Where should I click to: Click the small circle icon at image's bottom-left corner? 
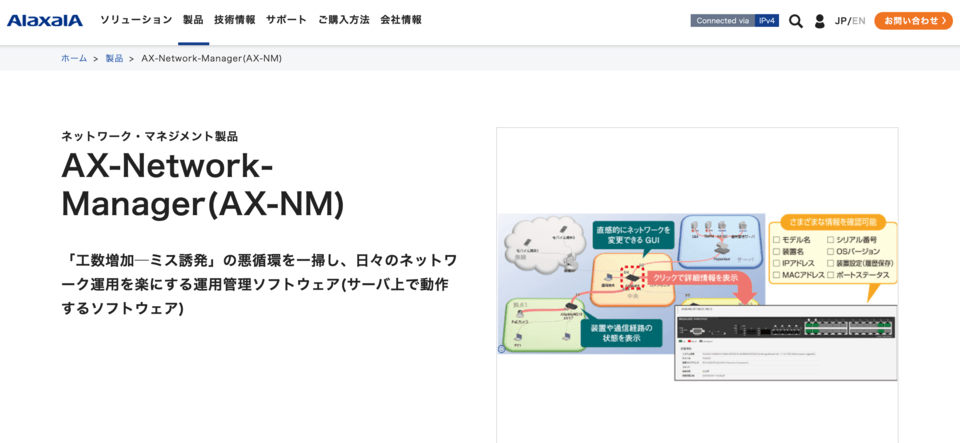502,349
